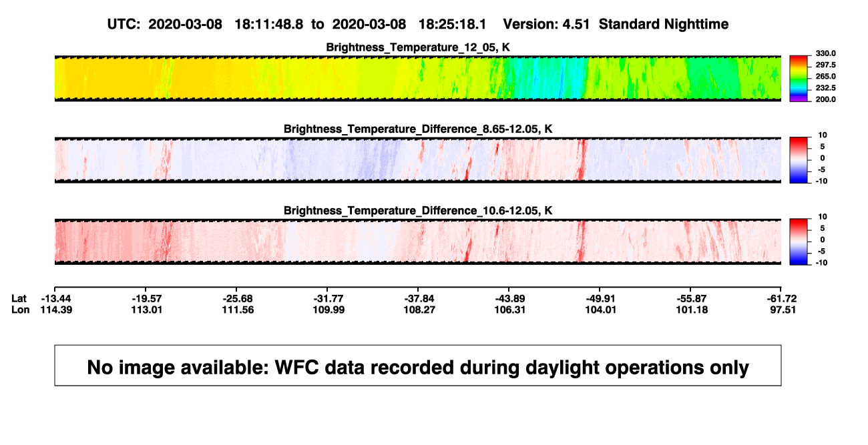Click longitude value '106.31'
This screenshot has height=445, width=868.
[x=509, y=310]
